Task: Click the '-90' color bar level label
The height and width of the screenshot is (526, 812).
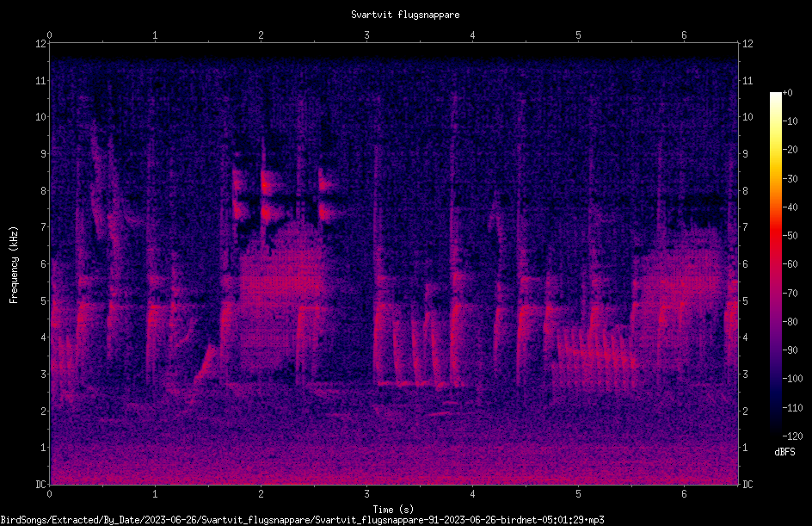Action: [790, 350]
